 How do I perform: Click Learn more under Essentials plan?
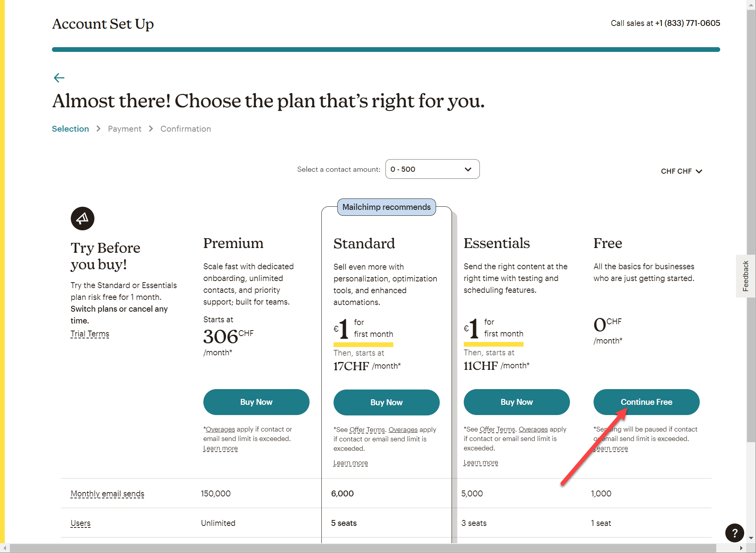(481, 463)
